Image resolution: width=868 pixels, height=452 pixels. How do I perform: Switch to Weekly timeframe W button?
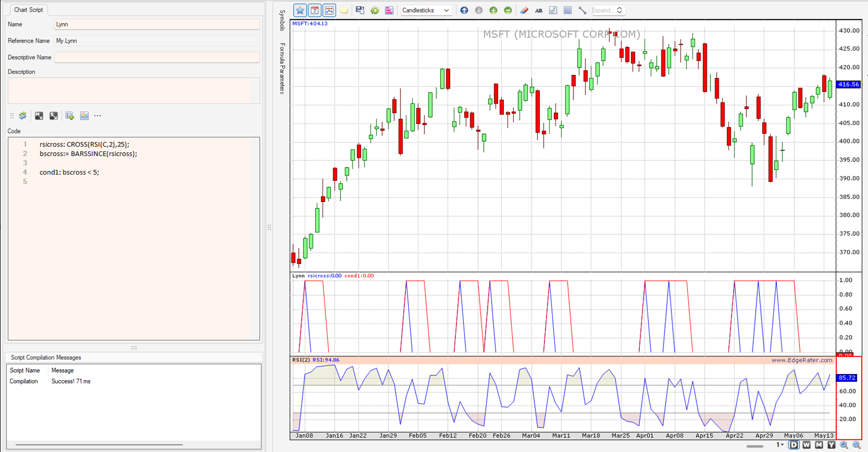click(x=806, y=445)
